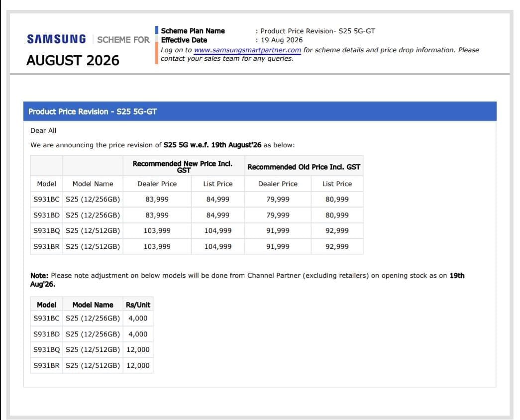Select the 12,000 Rs/Unit value for S931BQ

pos(138,349)
